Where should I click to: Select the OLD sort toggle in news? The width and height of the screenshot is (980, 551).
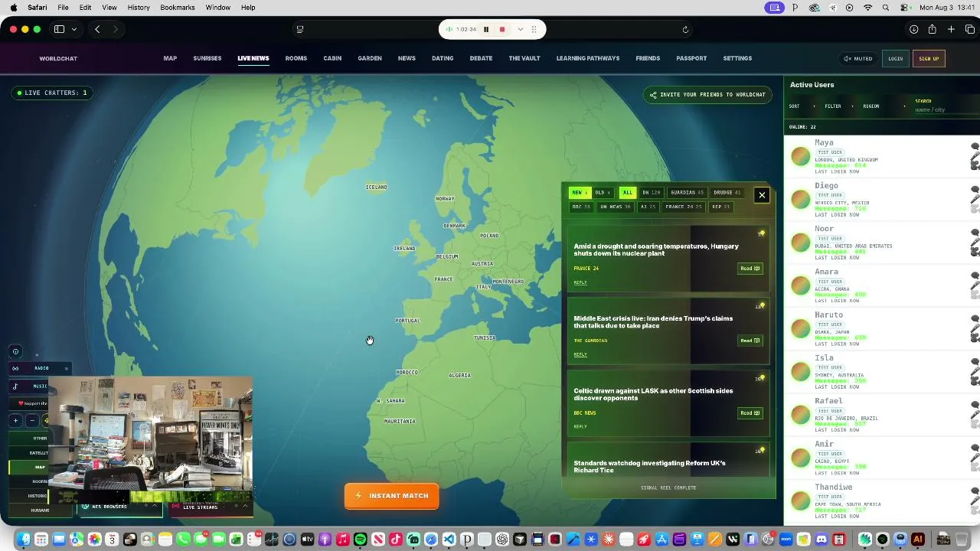coord(603,193)
